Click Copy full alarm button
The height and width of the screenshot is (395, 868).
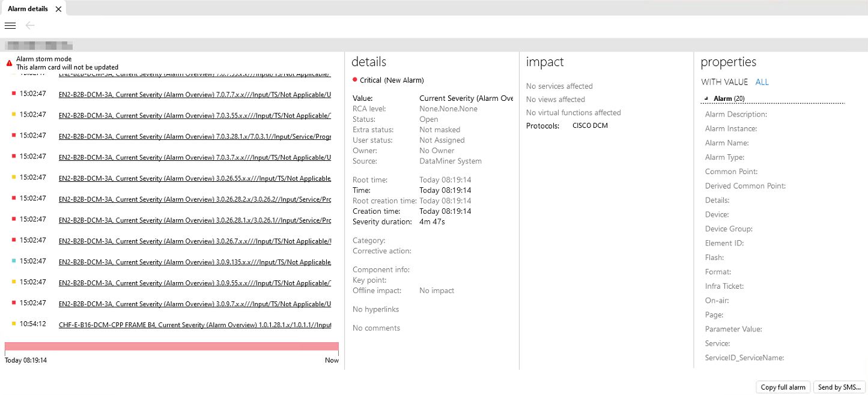(783, 387)
